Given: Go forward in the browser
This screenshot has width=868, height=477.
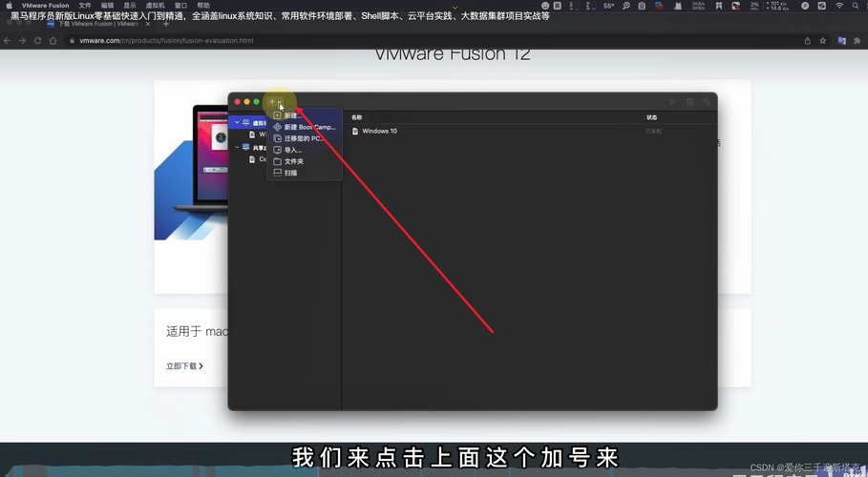Looking at the screenshot, I should [x=22, y=40].
